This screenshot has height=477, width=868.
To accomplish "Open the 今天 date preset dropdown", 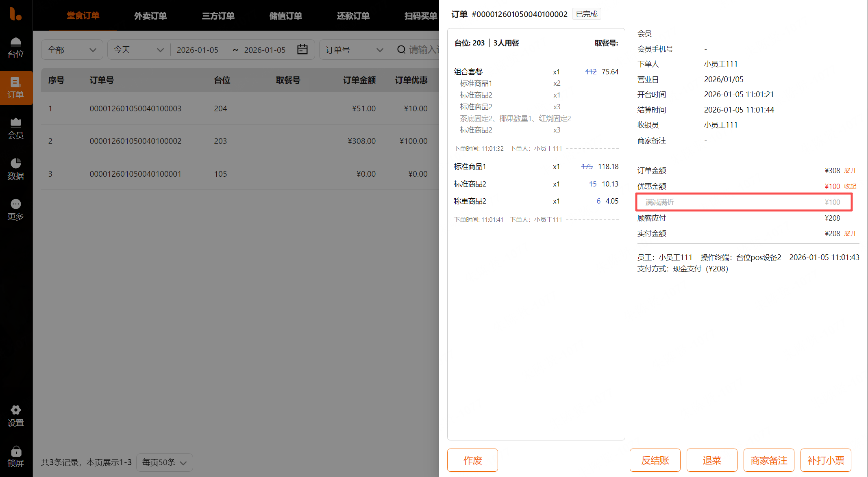I will coord(138,50).
